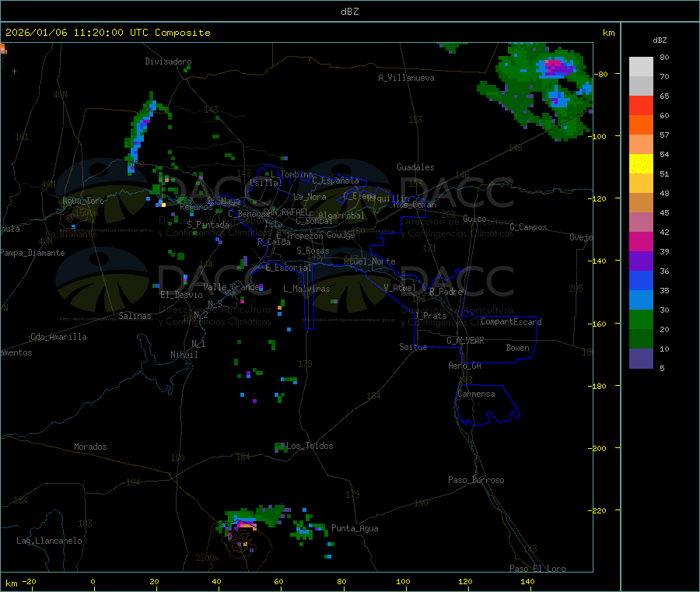The height and width of the screenshot is (592, 700).
Task: Click the S_Pintada map label
Action: tap(208, 225)
